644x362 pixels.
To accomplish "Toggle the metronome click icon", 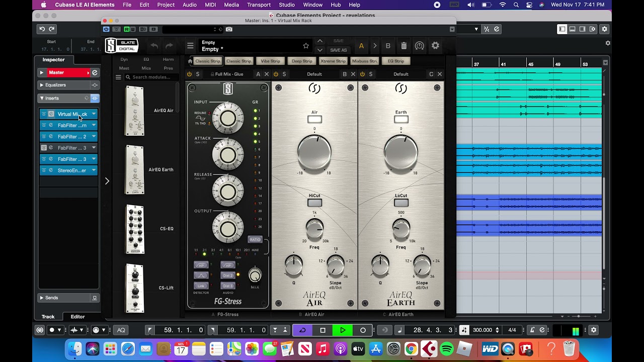I will (532, 330).
